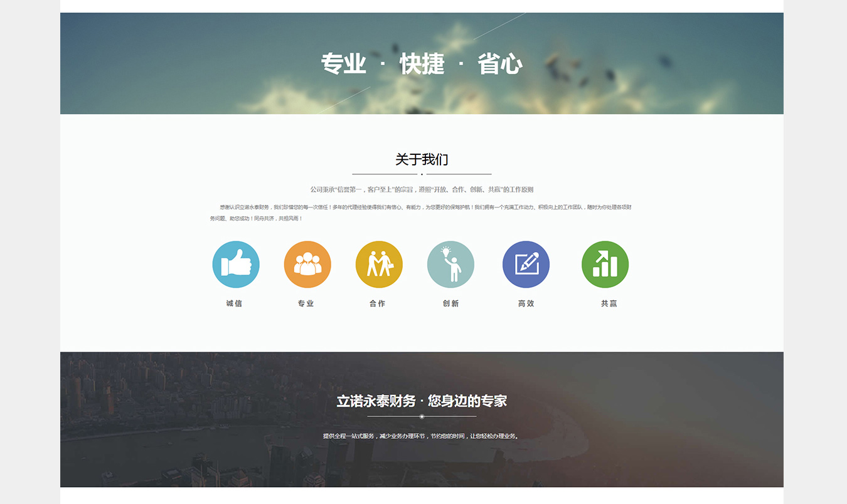Select the orange group 专业 icon

tap(307, 265)
